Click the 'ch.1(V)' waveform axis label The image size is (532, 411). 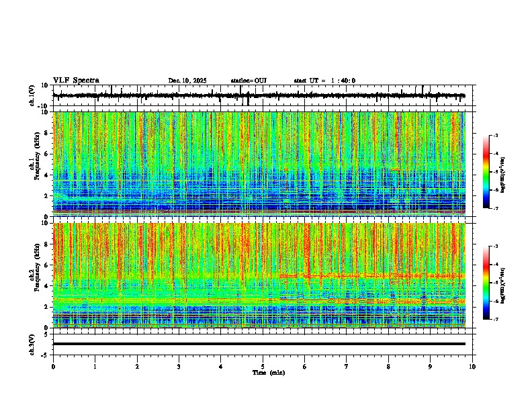(x=32, y=95)
